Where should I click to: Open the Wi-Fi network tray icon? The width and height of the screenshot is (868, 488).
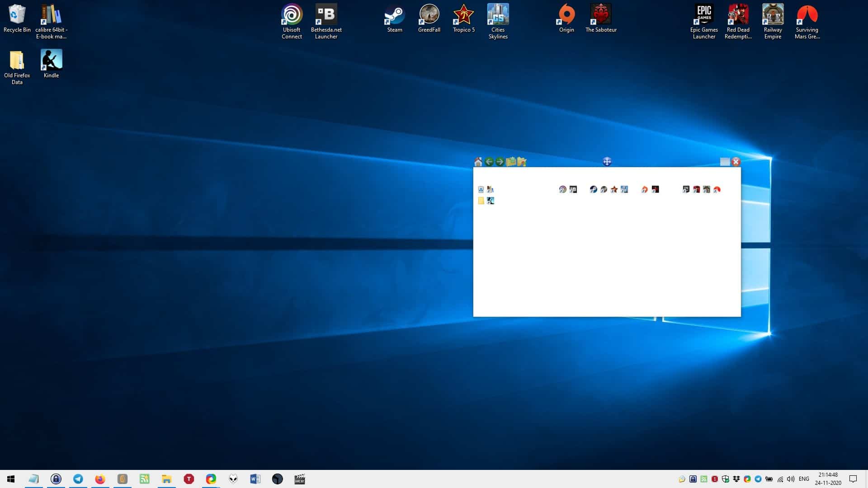click(780, 479)
